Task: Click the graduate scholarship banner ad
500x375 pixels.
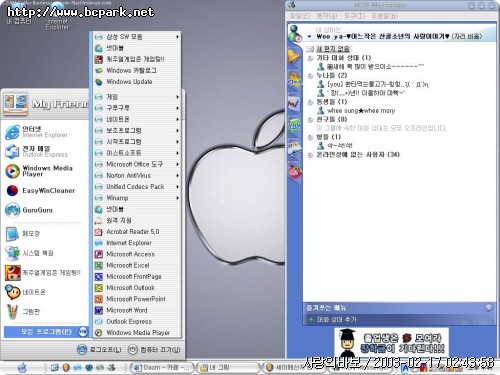Action: 392,343
